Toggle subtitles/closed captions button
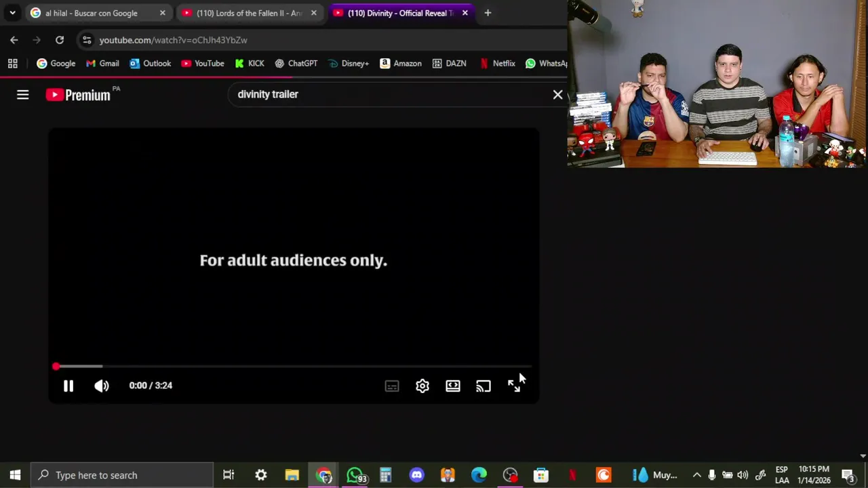The width and height of the screenshot is (868, 488). point(392,386)
